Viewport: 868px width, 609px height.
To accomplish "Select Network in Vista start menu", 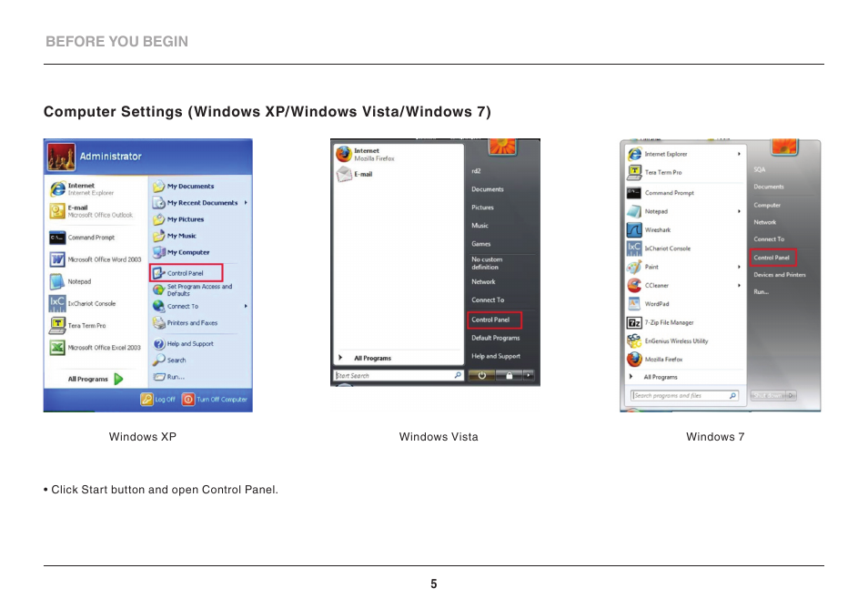I will (x=483, y=282).
